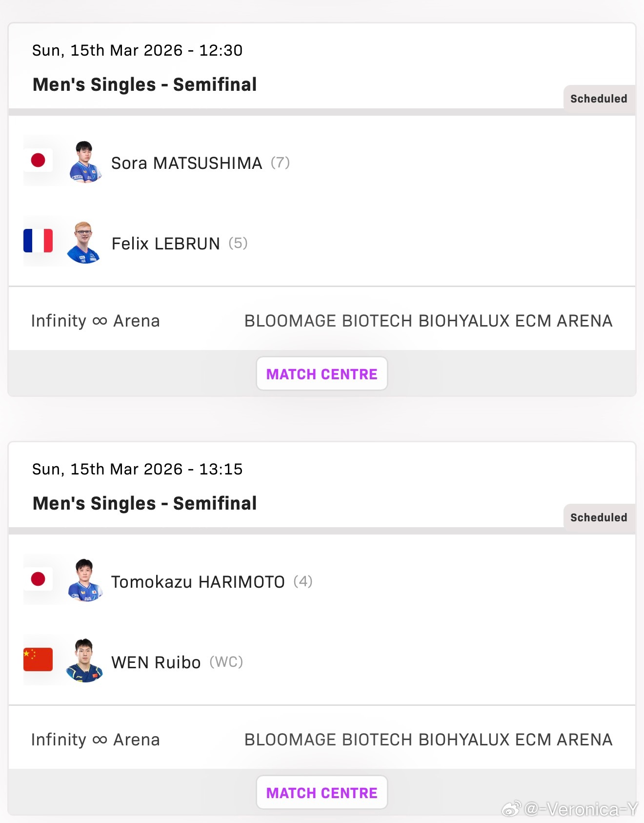
Task: Click the Infinity Arena label in the first card
Action: [95, 321]
